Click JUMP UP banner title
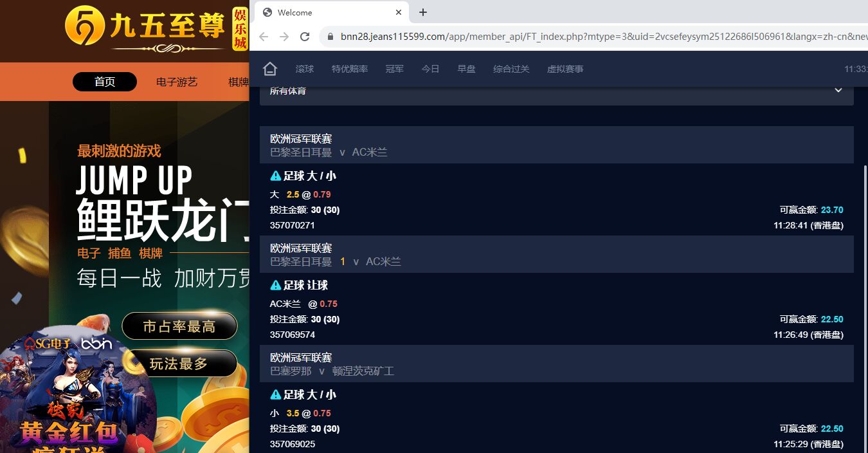Screen dimensions: 868x453 [x=134, y=180]
